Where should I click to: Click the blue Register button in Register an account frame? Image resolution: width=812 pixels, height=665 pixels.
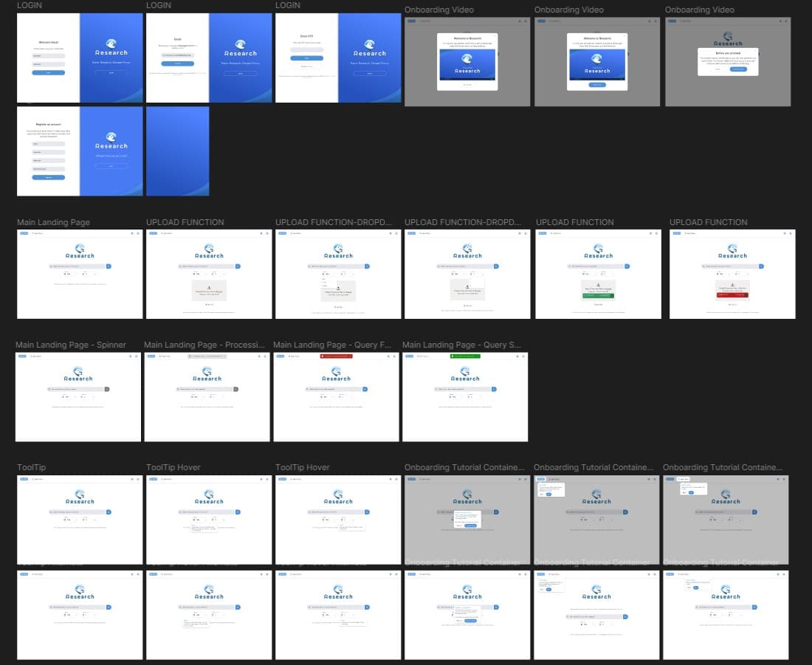click(49, 177)
